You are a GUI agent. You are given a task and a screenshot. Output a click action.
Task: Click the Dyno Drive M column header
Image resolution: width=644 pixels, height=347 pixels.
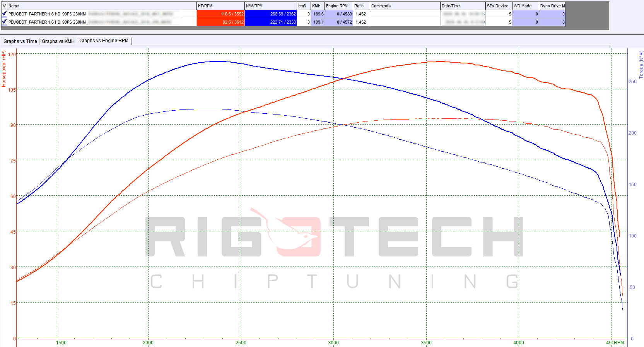pos(552,6)
